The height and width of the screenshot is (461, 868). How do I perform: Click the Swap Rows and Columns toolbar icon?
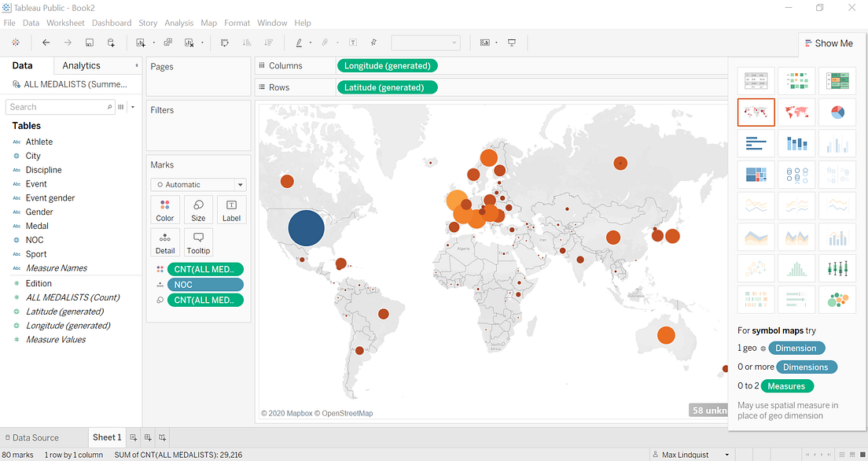[x=224, y=42]
